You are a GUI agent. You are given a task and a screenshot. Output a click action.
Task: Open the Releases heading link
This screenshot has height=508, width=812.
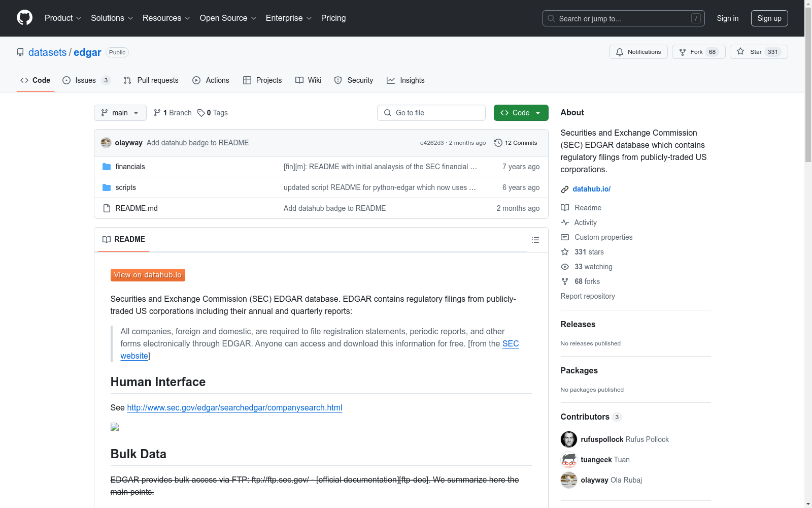click(578, 324)
